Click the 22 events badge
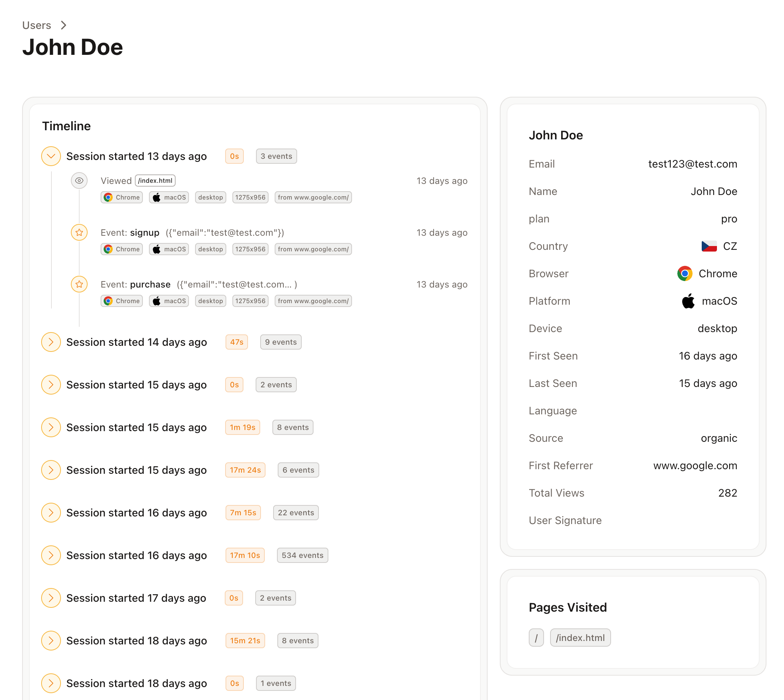The height and width of the screenshot is (700, 784). pyautogui.click(x=296, y=513)
